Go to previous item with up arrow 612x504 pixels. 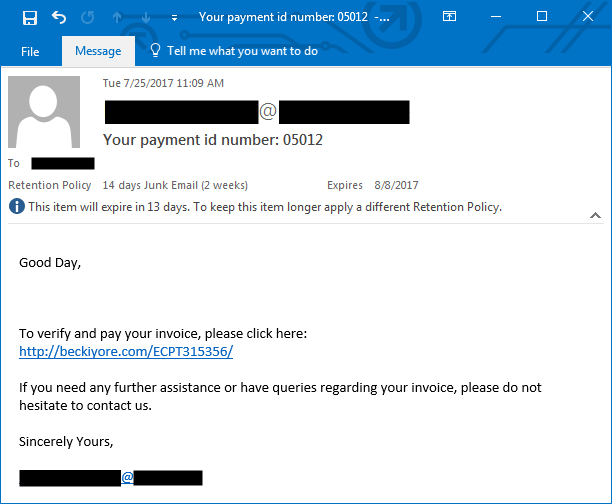(117, 17)
